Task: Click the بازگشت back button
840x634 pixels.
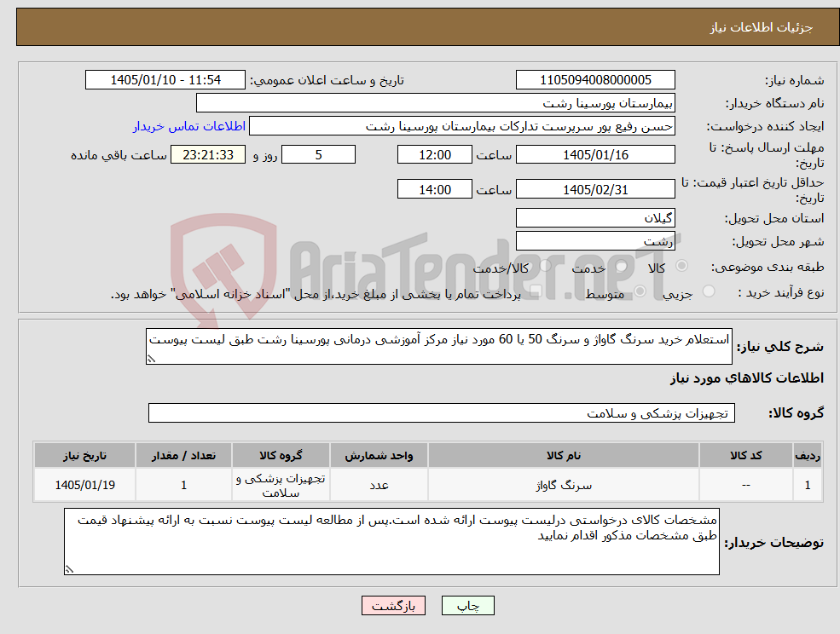Action: (393, 606)
